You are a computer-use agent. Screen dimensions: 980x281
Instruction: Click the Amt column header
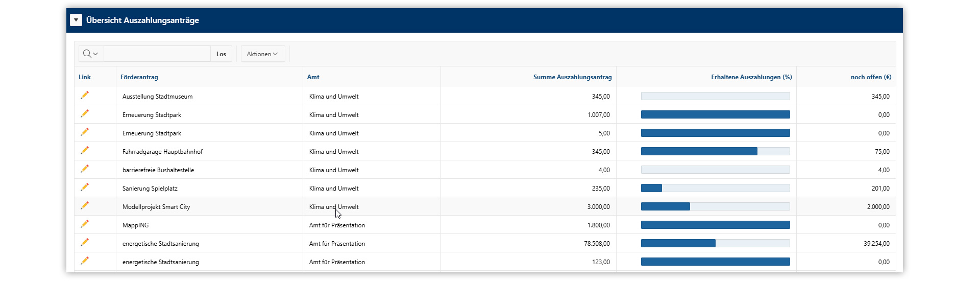[313, 77]
